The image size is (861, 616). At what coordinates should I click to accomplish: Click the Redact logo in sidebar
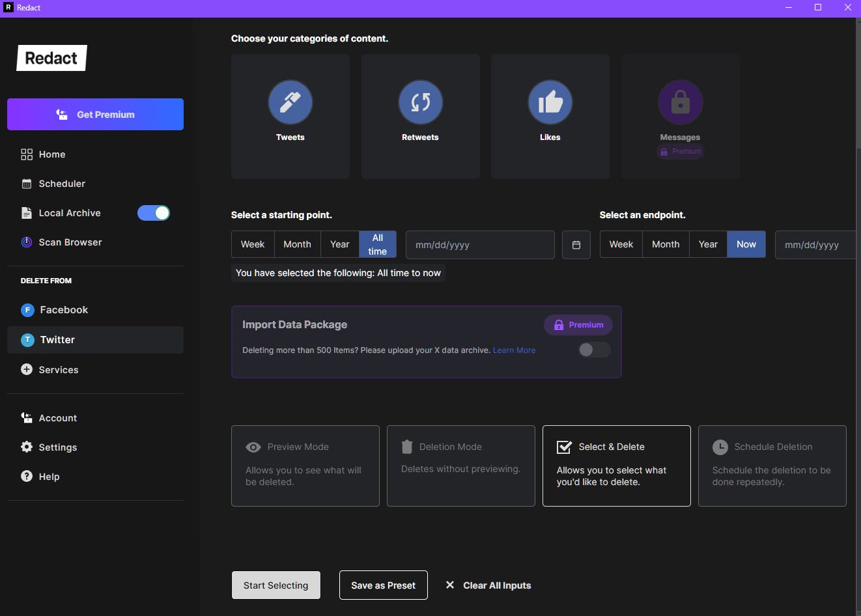click(51, 58)
